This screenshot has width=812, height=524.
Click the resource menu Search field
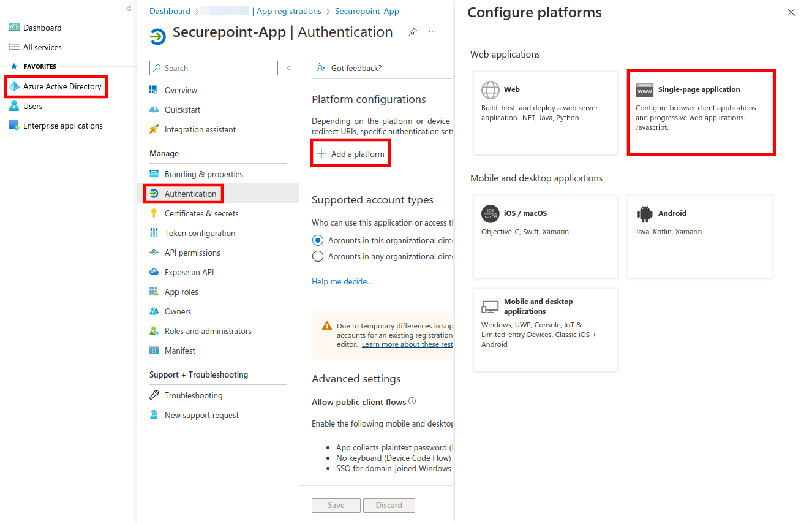(214, 68)
